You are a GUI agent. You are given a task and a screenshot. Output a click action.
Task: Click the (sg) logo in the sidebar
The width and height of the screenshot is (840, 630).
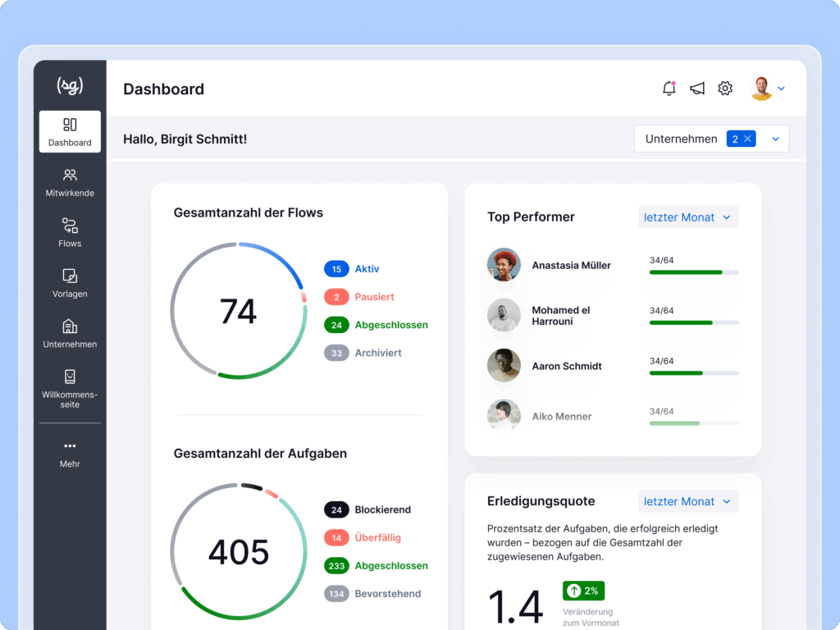click(x=70, y=84)
